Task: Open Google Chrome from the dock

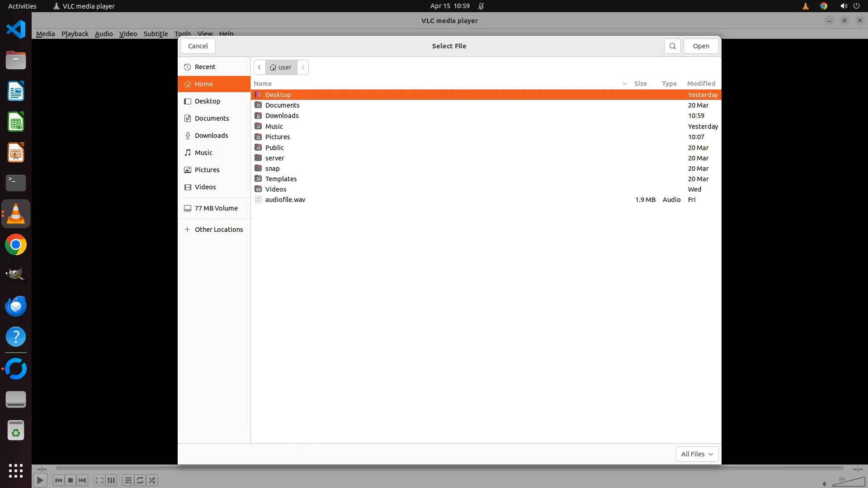Action: click(16, 245)
